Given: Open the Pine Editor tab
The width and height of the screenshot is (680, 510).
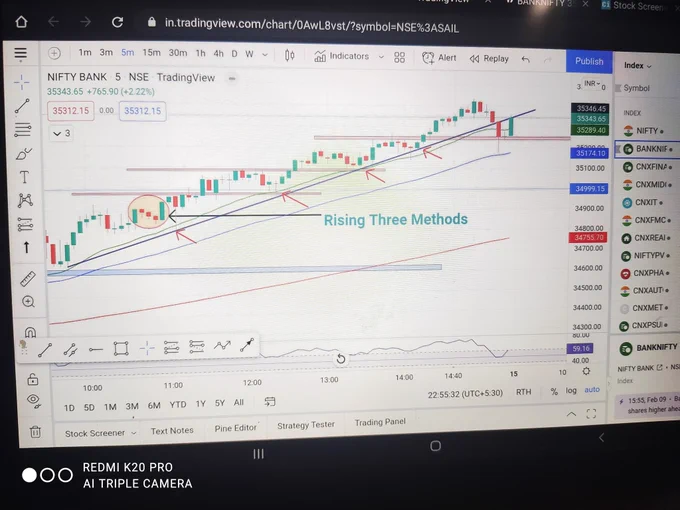Looking at the screenshot, I should tap(235, 428).
